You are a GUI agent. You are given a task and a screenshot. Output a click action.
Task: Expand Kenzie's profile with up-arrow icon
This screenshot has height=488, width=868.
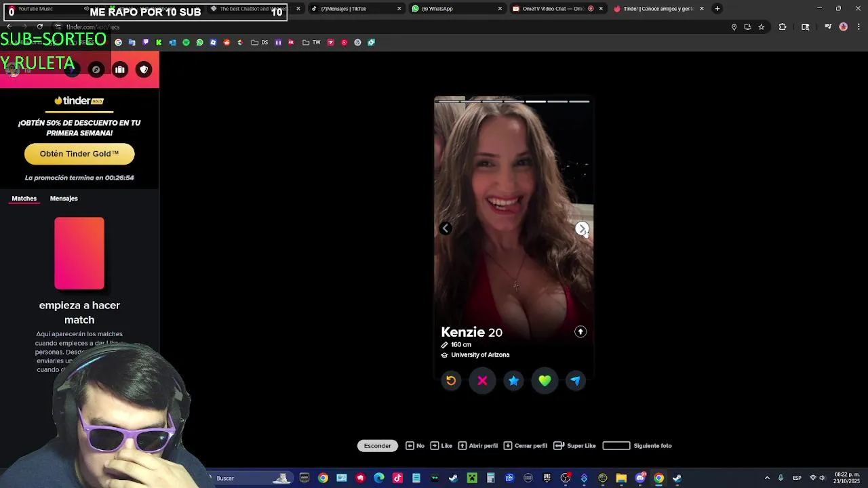(580, 331)
